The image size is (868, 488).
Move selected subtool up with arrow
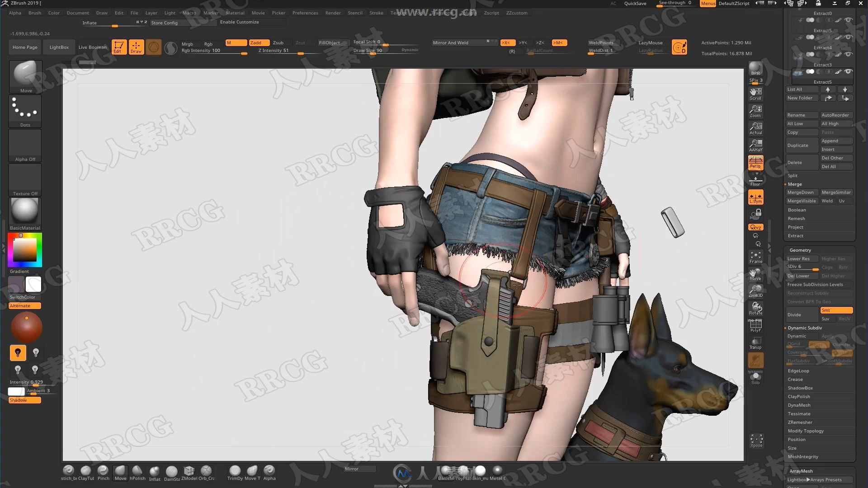(x=828, y=89)
